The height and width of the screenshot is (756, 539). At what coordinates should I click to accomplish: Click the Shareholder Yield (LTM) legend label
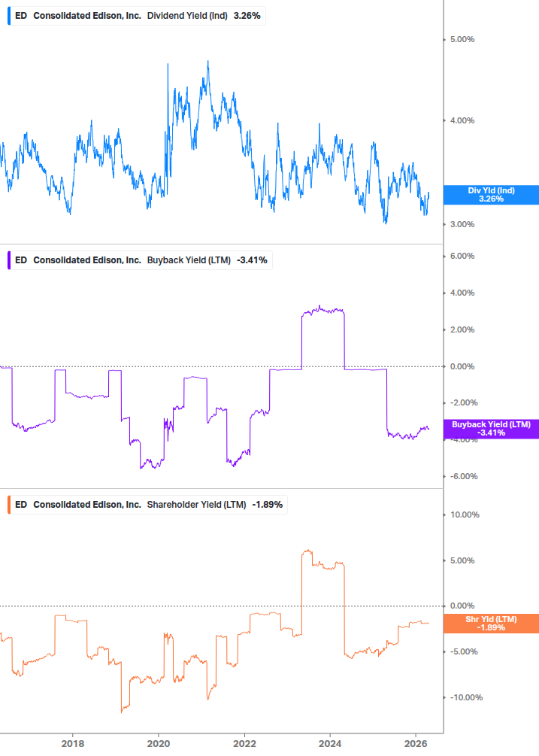pyautogui.click(x=196, y=505)
